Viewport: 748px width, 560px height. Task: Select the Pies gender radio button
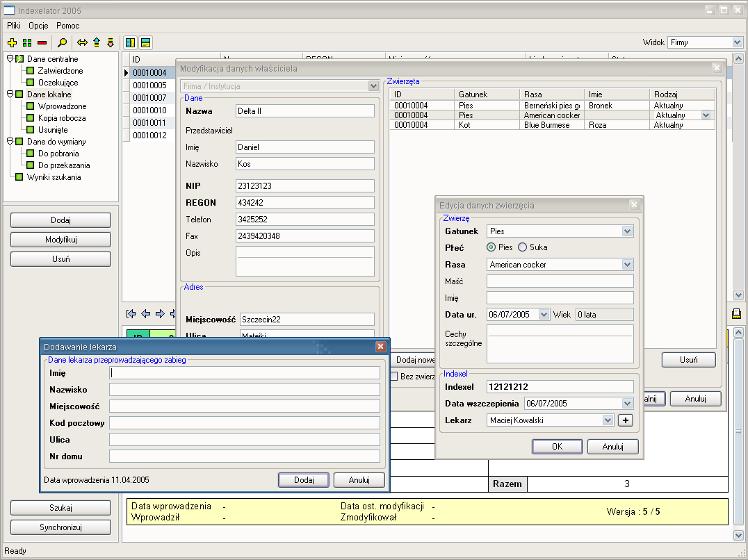click(x=491, y=247)
